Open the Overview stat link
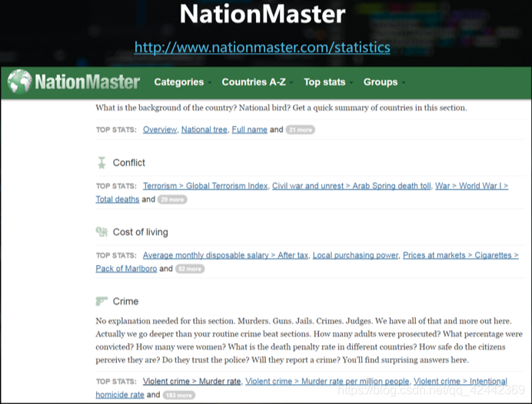Screen dimensions: 532x404 160,130
